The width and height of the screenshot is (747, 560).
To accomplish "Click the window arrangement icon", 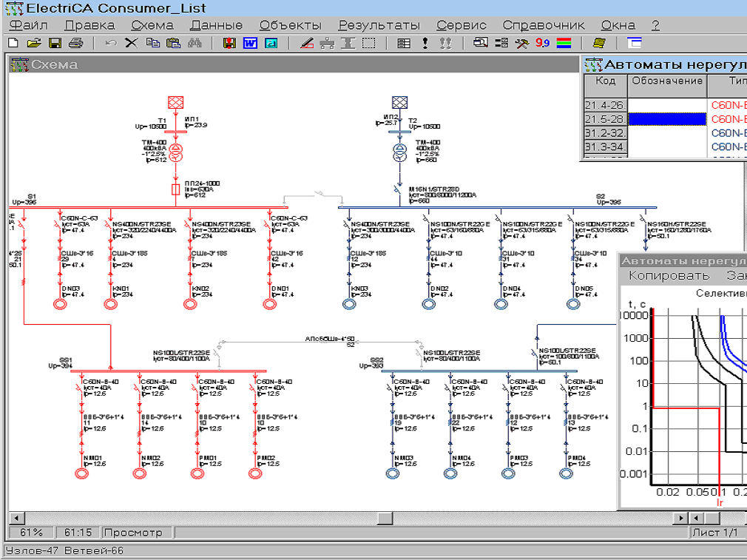I will click(x=634, y=43).
